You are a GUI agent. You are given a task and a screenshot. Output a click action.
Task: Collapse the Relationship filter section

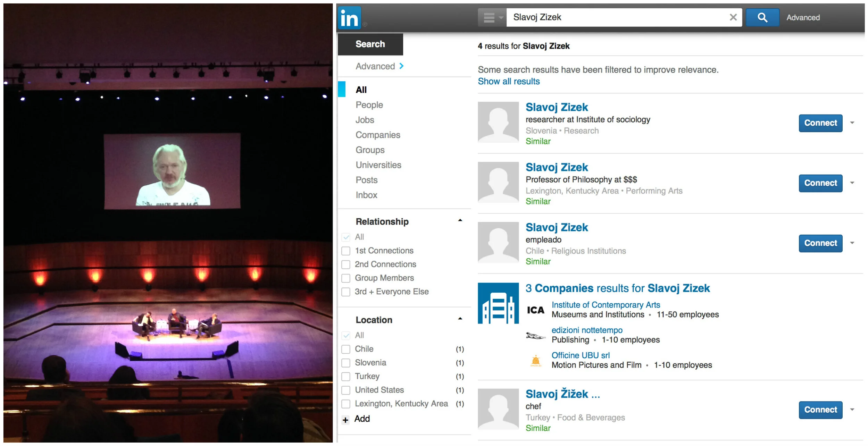click(460, 221)
